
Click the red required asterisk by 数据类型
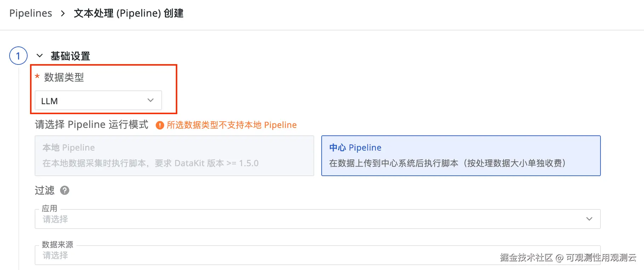[37, 77]
